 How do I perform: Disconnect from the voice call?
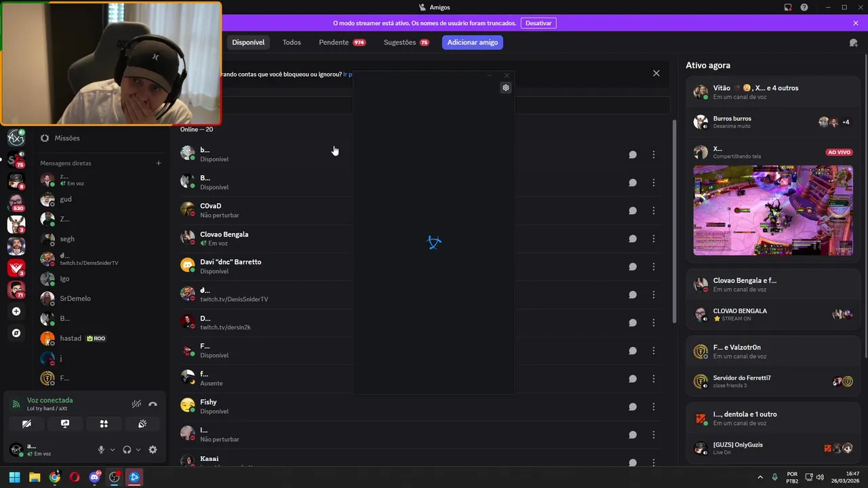pos(153,404)
